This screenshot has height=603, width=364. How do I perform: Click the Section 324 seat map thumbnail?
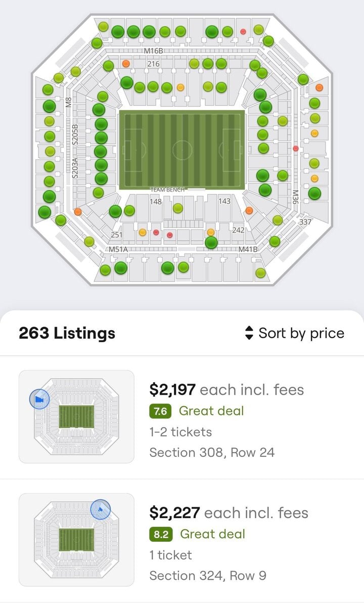click(76, 539)
